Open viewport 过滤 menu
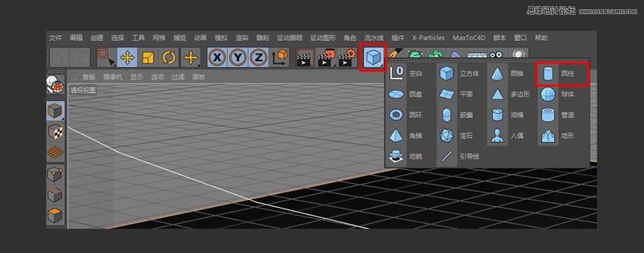Viewport: 644px width, 253px height. coord(178,77)
